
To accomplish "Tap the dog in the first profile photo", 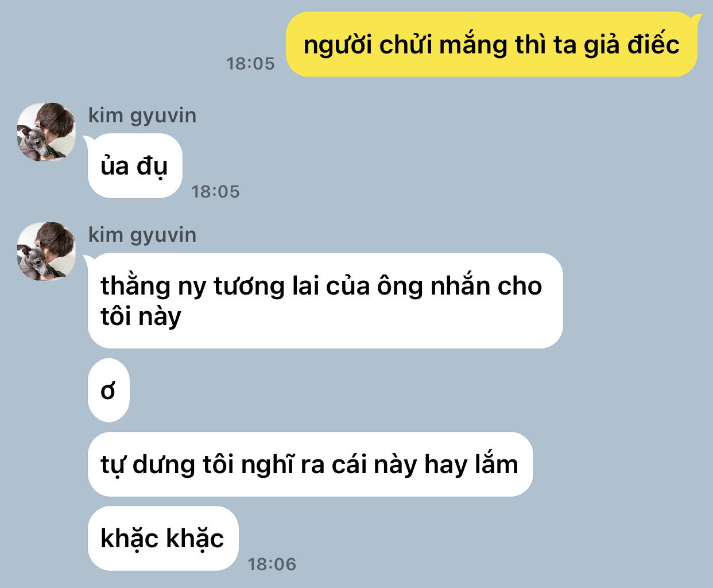I will pyautogui.click(x=33, y=144).
